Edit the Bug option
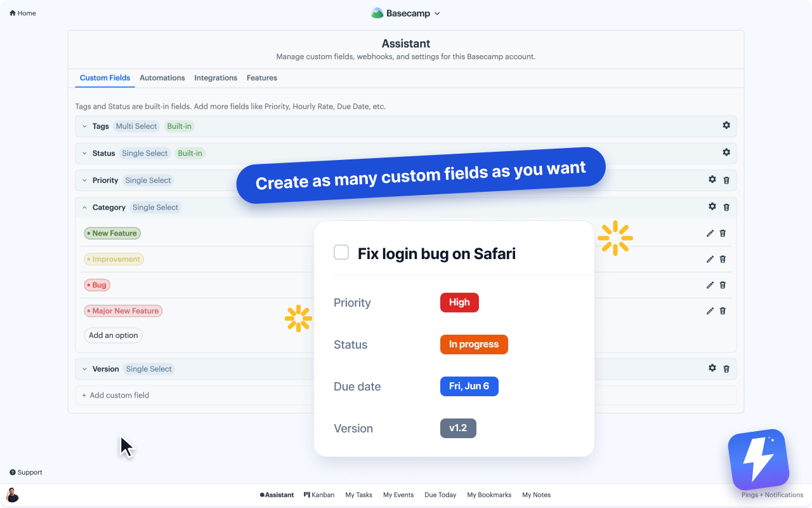Image resolution: width=812 pixels, height=508 pixels. pyautogui.click(x=710, y=285)
